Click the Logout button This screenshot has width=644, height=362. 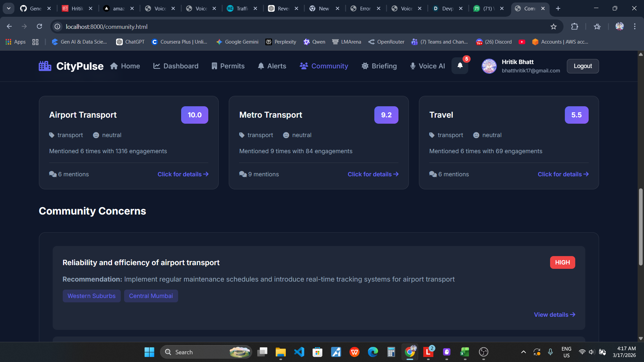tap(583, 66)
